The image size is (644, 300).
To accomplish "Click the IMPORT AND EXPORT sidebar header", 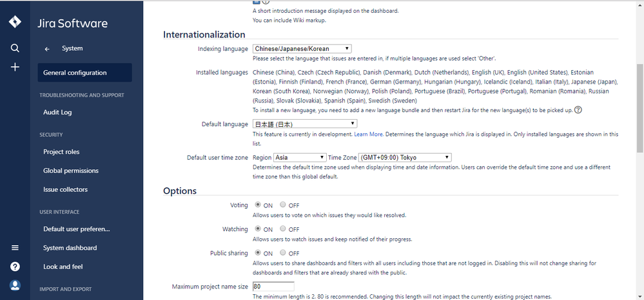I will pyautogui.click(x=65, y=289).
